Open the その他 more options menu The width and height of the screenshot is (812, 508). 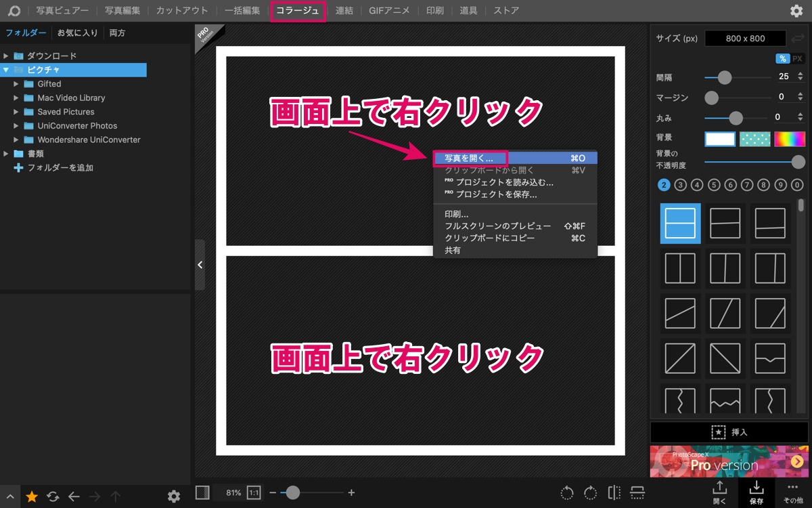(x=793, y=493)
